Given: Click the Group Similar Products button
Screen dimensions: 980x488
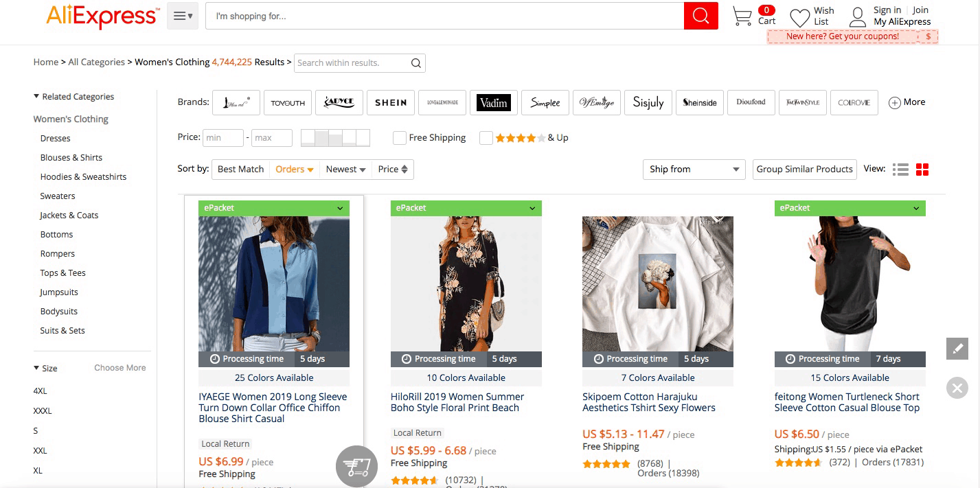Looking at the screenshot, I should point(804,169).
